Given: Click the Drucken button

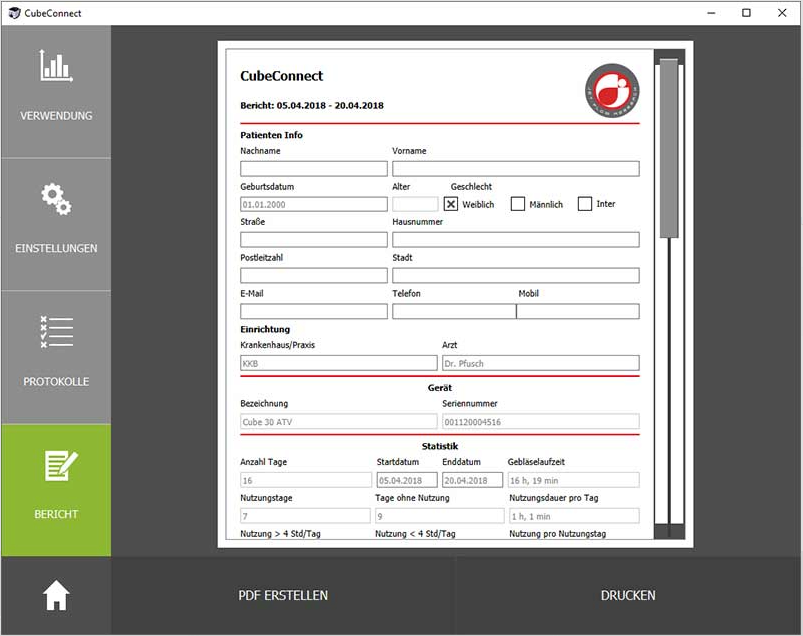Looking at the screenshot, I should coord(628,595).
